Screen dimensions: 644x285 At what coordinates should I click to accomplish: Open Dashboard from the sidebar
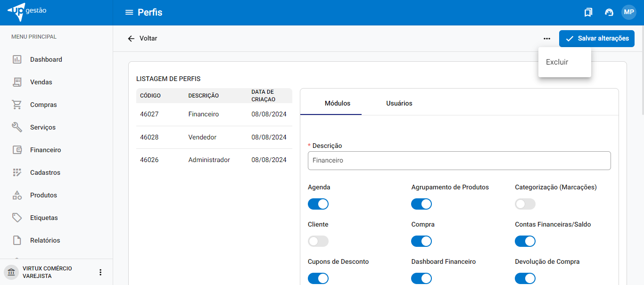coord(46,59)
